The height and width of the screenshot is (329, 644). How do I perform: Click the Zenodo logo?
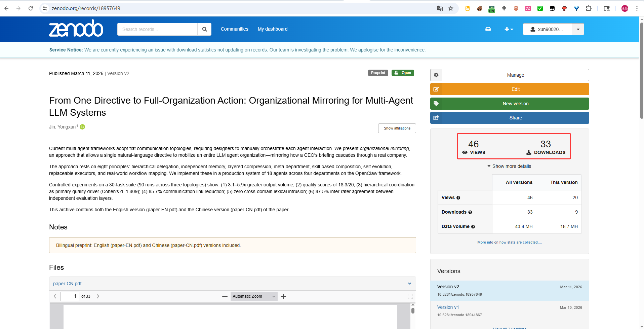coord(76,29)
